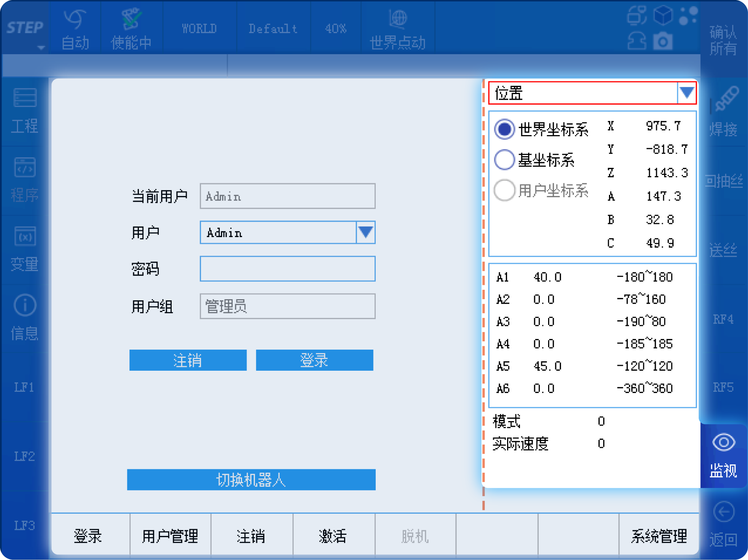Click the LF1 function key
This screenshot has width=748, height=560.
click(x=24, y=387)
